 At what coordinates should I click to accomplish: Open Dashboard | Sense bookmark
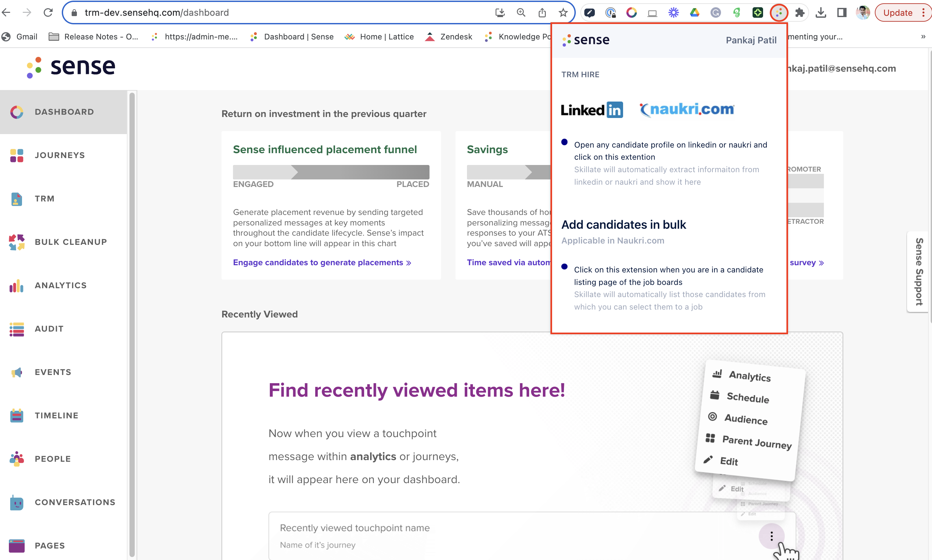click(x=292, y=36)
